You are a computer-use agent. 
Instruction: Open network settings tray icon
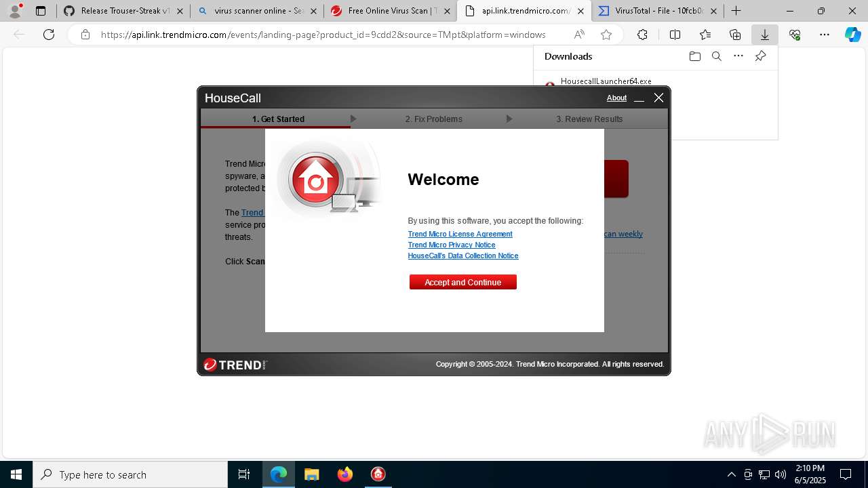764,474
